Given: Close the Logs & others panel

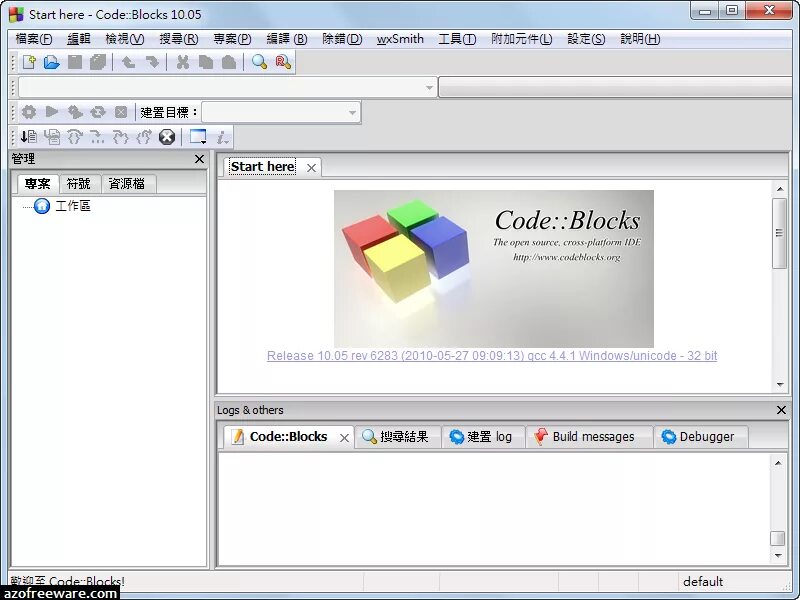Looking at the screenshot, I should coord(781,410).
